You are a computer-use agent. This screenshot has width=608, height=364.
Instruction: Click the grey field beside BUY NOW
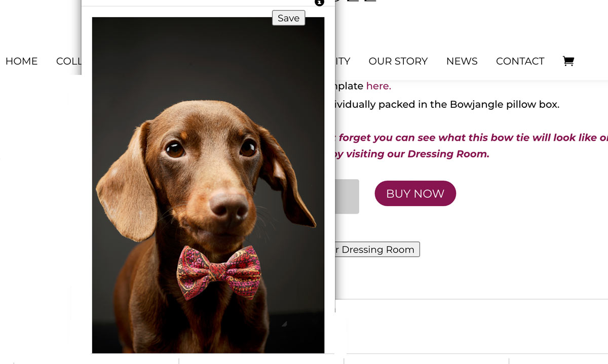[x=347, y=196]
